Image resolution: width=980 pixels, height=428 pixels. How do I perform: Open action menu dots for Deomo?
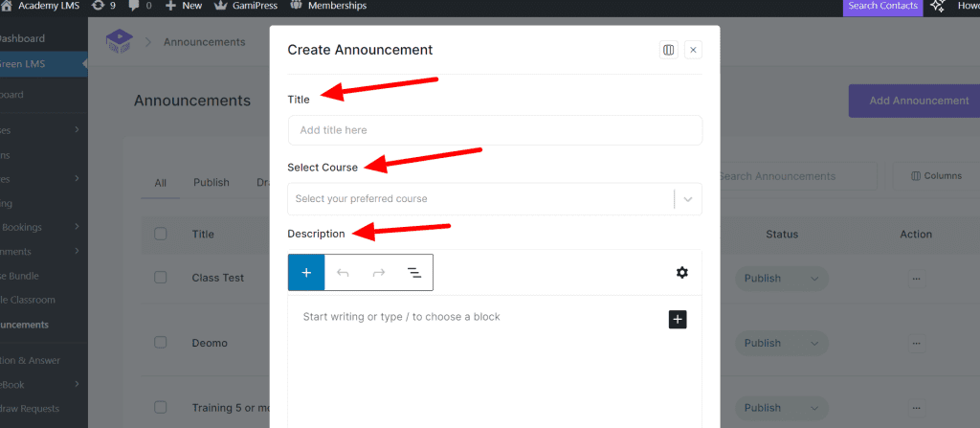[x=916, y=343]
